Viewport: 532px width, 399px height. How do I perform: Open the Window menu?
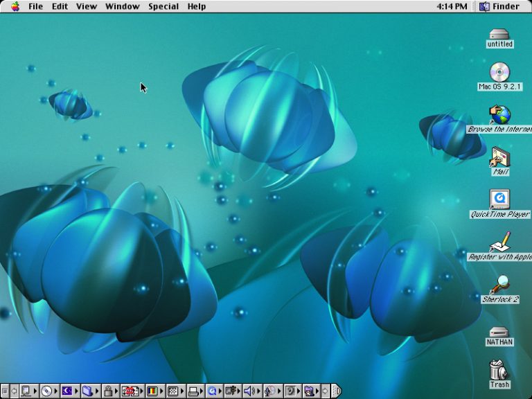pyautogui.click(x=123, y=6)
